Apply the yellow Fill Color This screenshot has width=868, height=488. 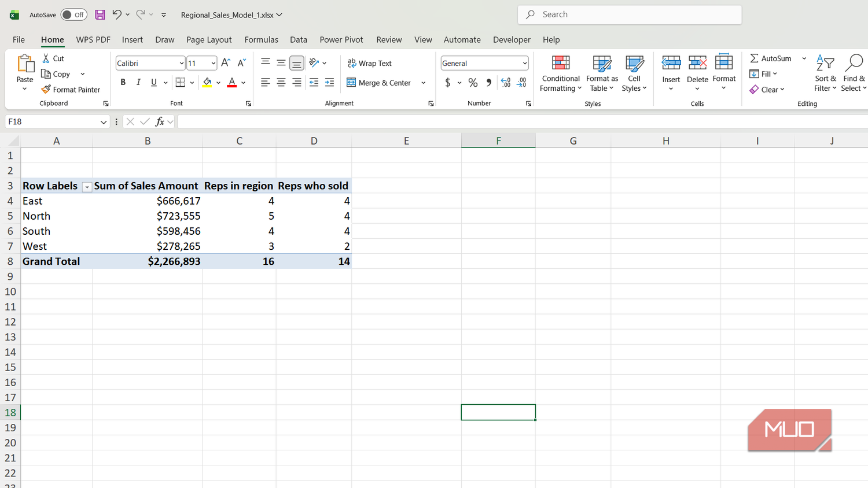pos(207,83)
